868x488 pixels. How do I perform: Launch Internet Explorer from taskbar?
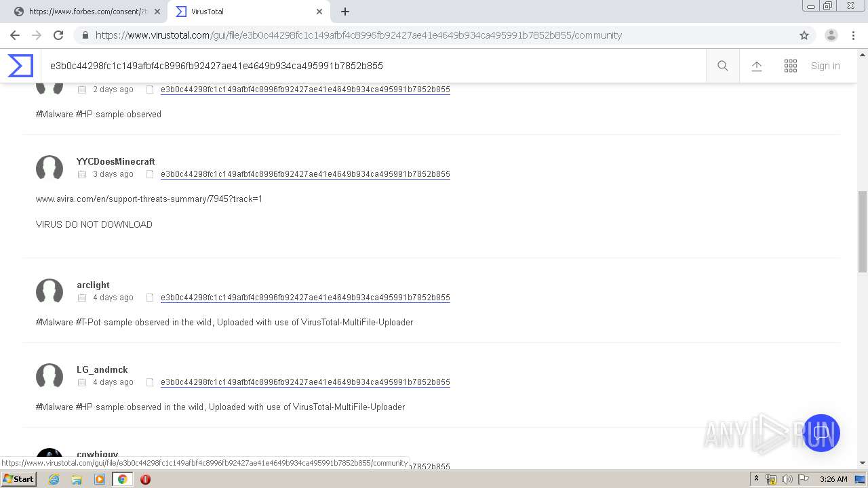pyautogui.click(x=54, y=479)
